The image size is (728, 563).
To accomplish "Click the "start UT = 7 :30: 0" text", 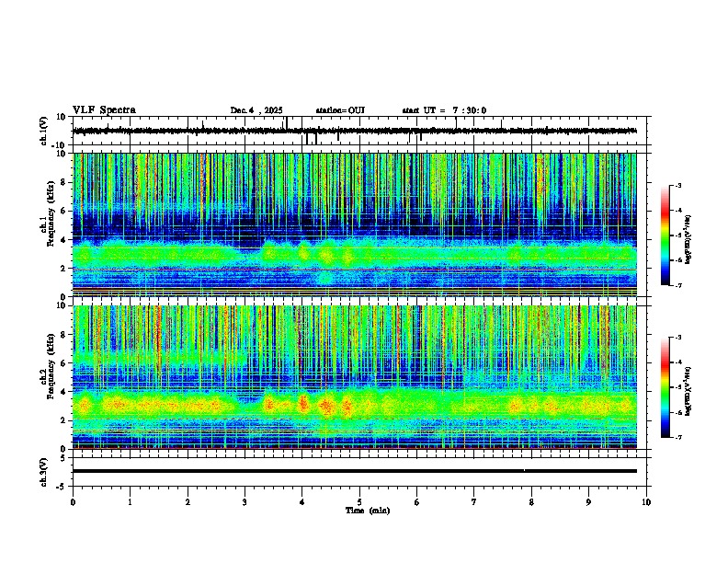I will pos(444,110).
